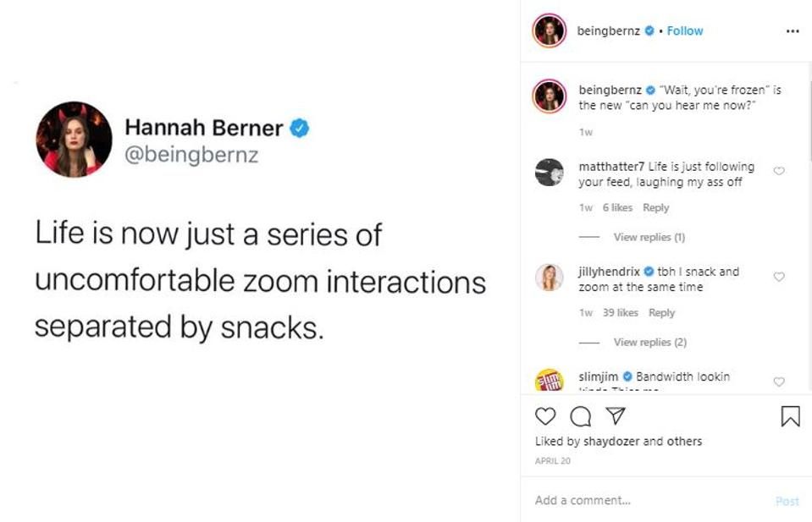812x522 pixels.
Task: Click the Add a comment field
Action: (x=644, y=501)
